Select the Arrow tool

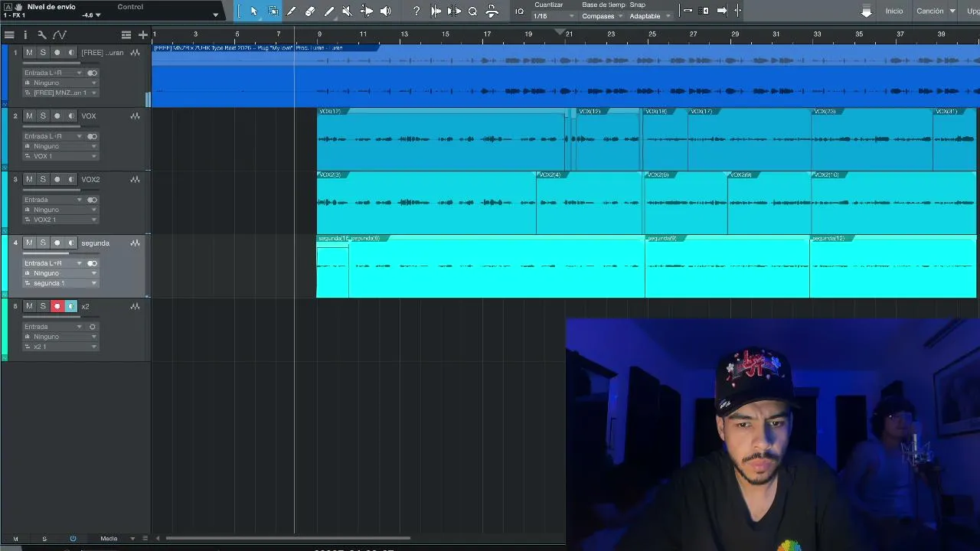(x=254, y=11)
